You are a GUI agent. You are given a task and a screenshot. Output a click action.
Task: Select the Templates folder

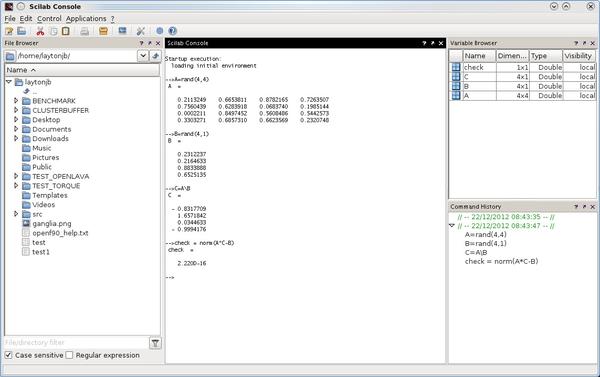click(x=50, y=195)
